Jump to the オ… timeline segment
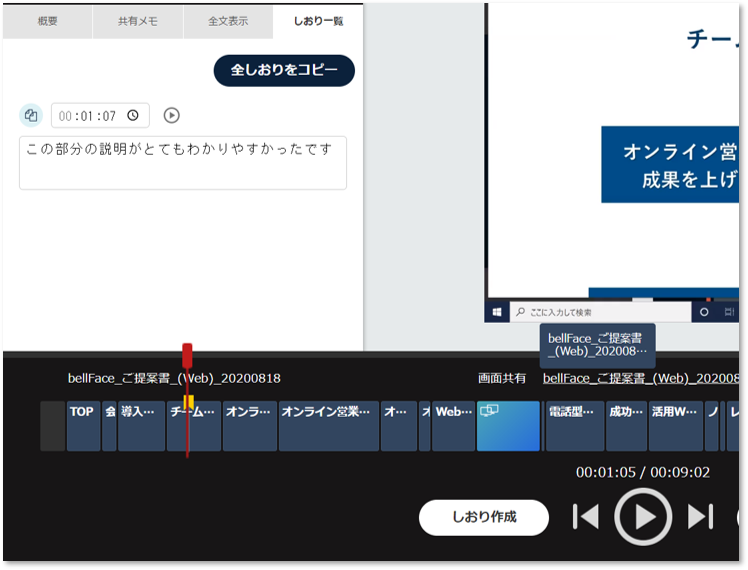748x570 pixels. pos(399,426)
